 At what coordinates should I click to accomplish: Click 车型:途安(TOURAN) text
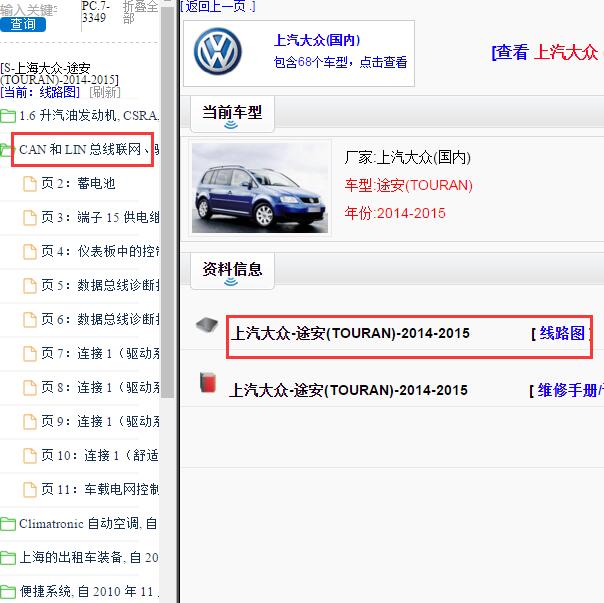[x=408, y=185]
